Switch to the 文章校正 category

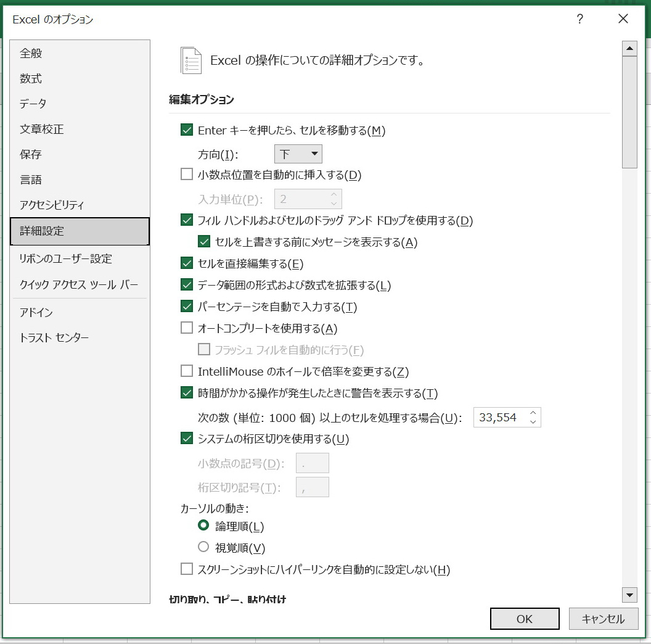coord(42,129)
